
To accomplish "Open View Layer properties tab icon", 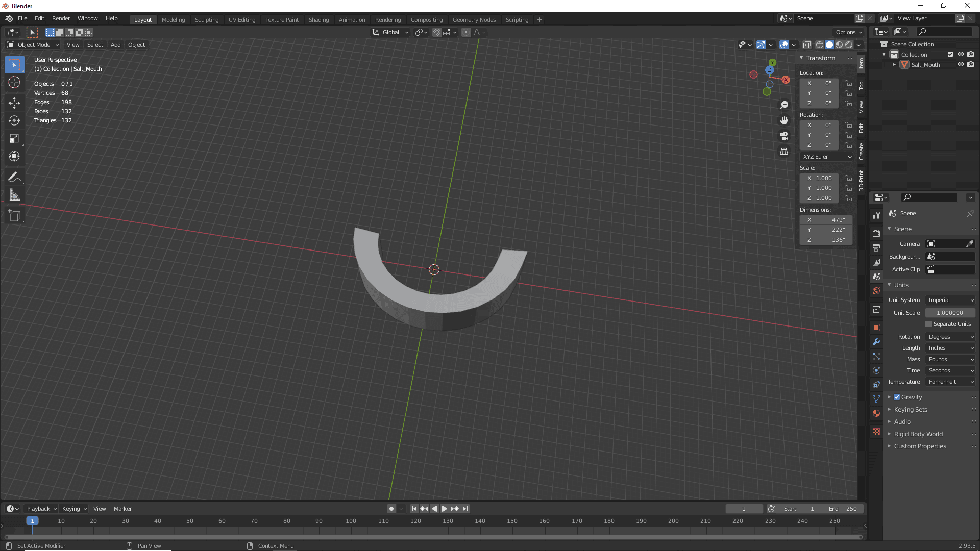I will tap(876, 262).
